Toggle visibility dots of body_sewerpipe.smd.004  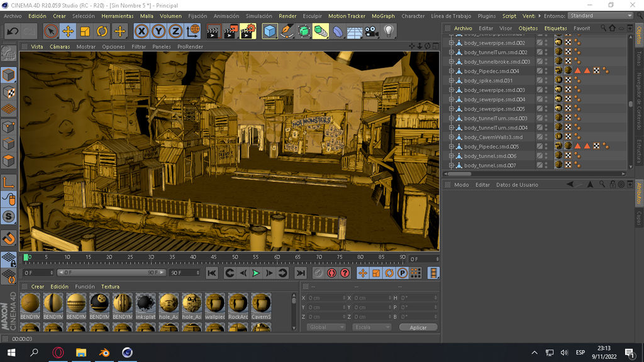click(547, 99)
